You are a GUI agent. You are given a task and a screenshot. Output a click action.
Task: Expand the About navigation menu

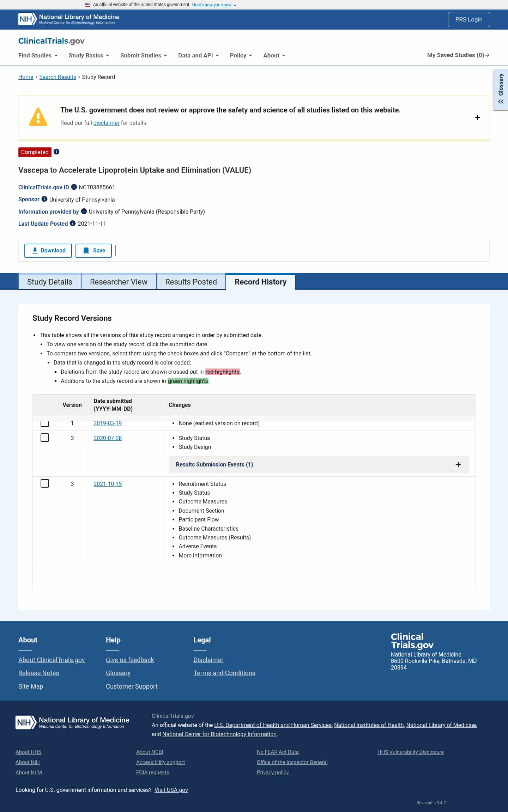274,55
